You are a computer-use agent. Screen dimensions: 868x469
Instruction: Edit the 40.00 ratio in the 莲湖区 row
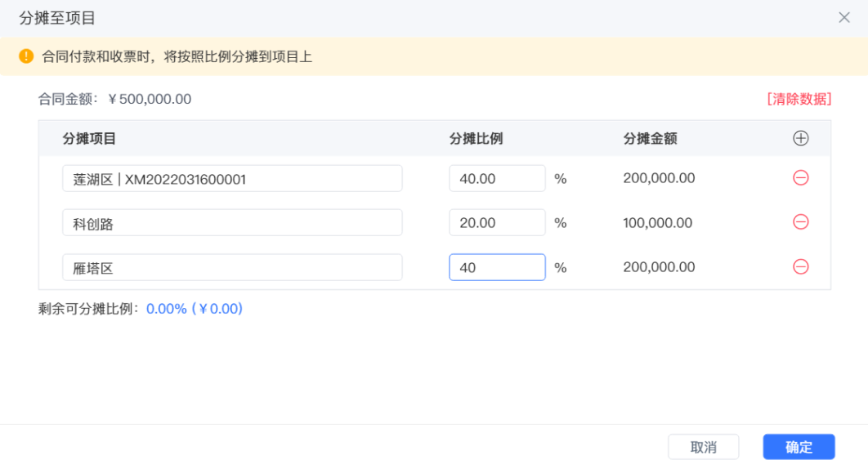pos(497,178)
